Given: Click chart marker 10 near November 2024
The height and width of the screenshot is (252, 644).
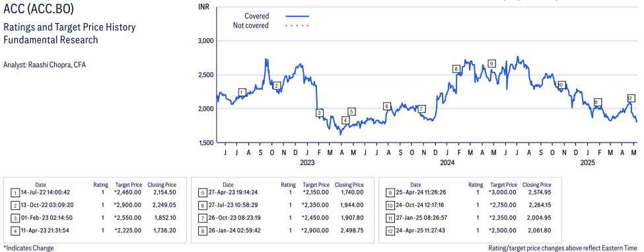Looking at the screenshot, I should [561, 85].
